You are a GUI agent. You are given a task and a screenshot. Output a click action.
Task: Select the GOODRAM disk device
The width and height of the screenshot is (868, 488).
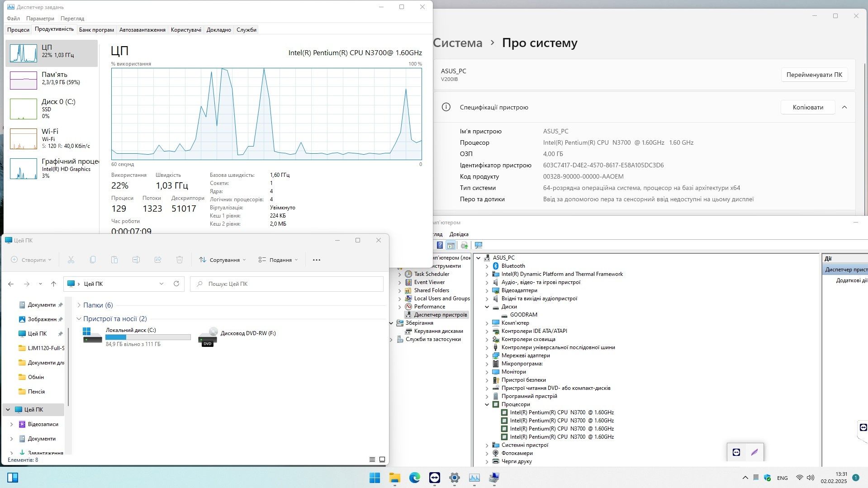coord(523,315)
